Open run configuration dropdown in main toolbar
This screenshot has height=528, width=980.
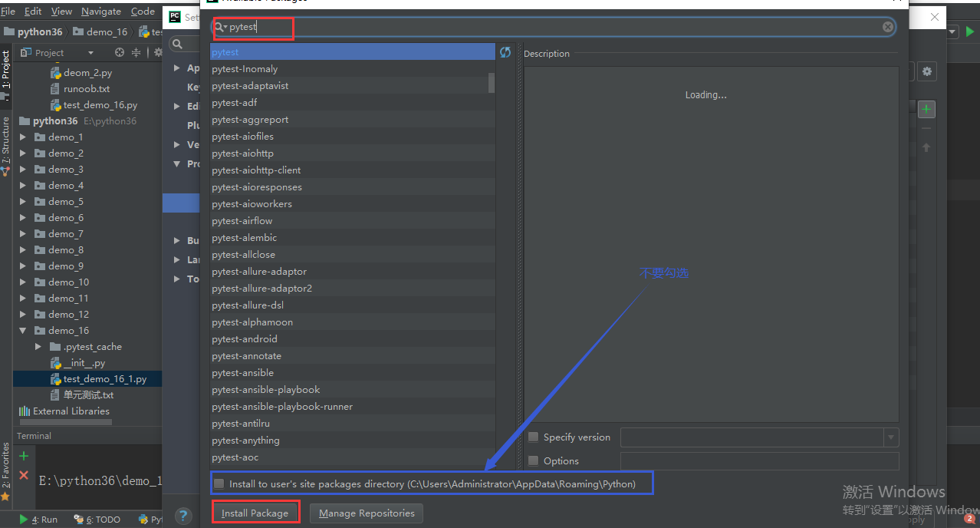pos(952,32)
